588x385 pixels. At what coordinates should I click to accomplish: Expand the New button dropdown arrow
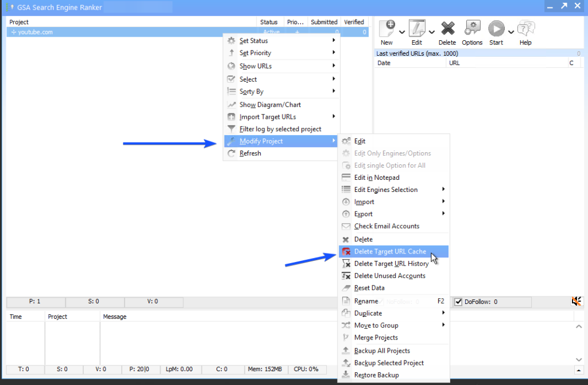click(x=401, y=32)
